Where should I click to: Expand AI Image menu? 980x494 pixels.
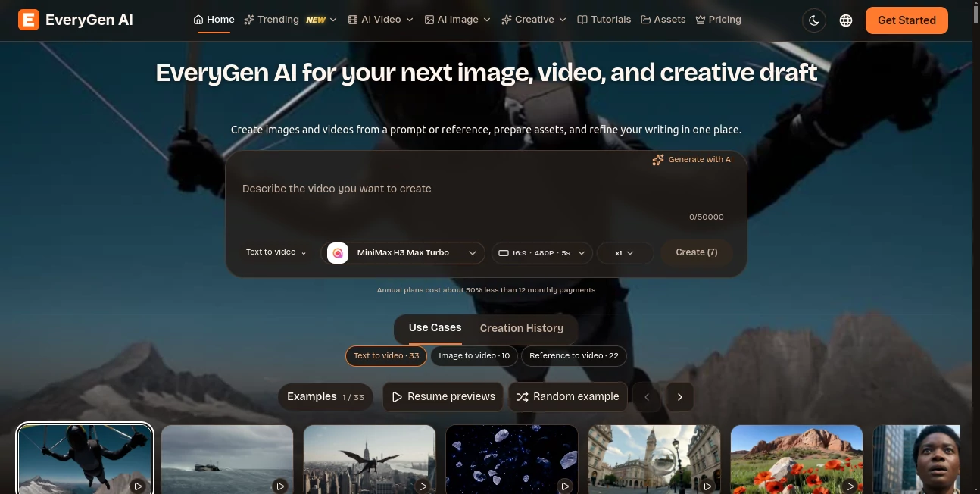point(457,20)
